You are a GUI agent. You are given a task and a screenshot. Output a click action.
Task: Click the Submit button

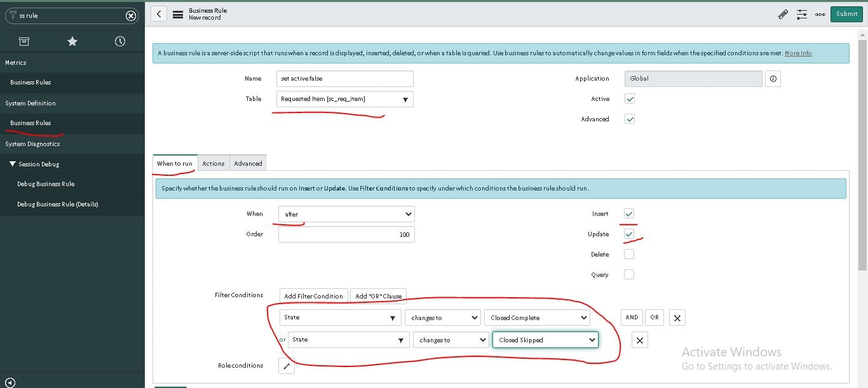pos(846,13)
